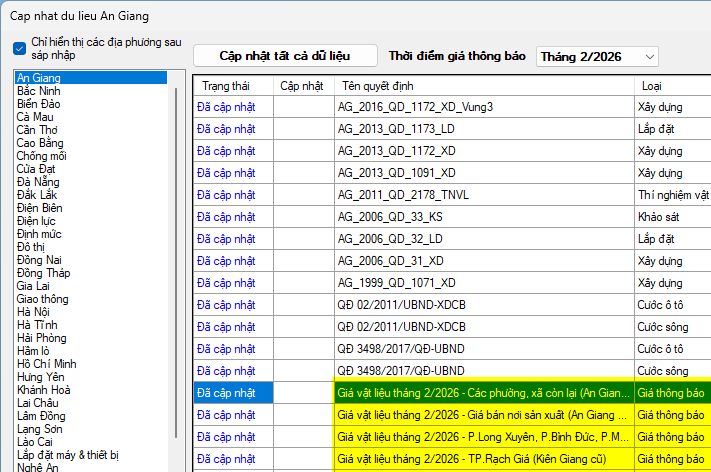Open the 'Tháng 2/2026' price period dropdown
Screen dimensions: 711x472
(x=597, y=57)
